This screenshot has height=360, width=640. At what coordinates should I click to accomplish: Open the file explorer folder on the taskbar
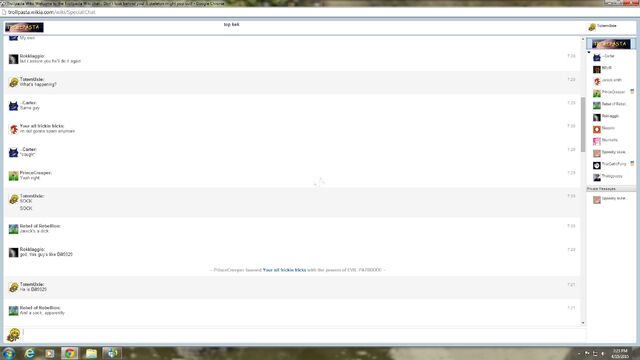coord(91,353)
